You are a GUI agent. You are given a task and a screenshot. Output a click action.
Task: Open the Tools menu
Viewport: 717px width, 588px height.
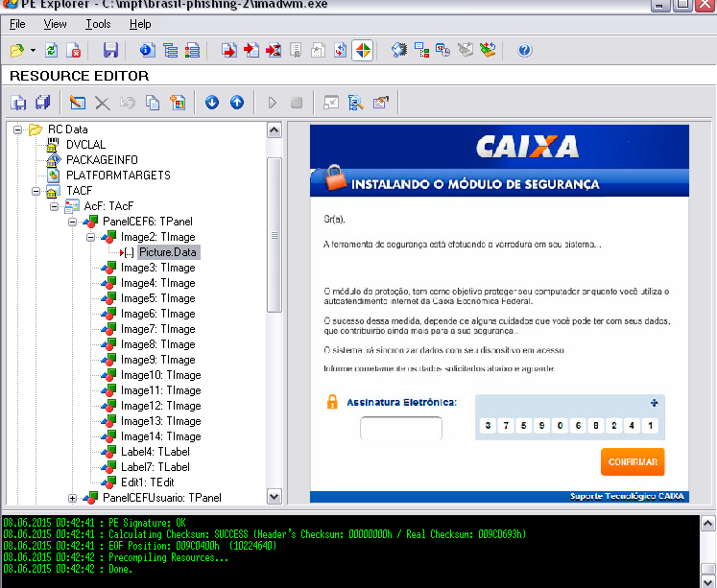[98, 24]
